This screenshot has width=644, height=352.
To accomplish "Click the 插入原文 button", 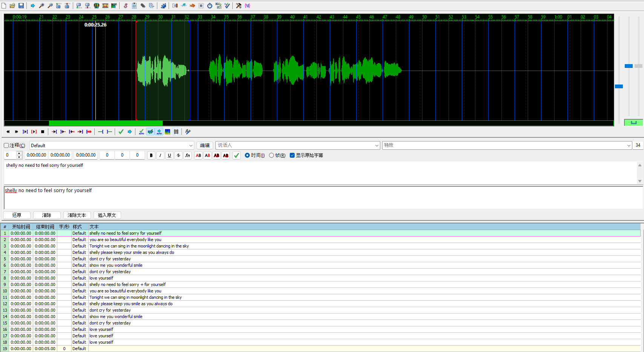I will 107,215.
